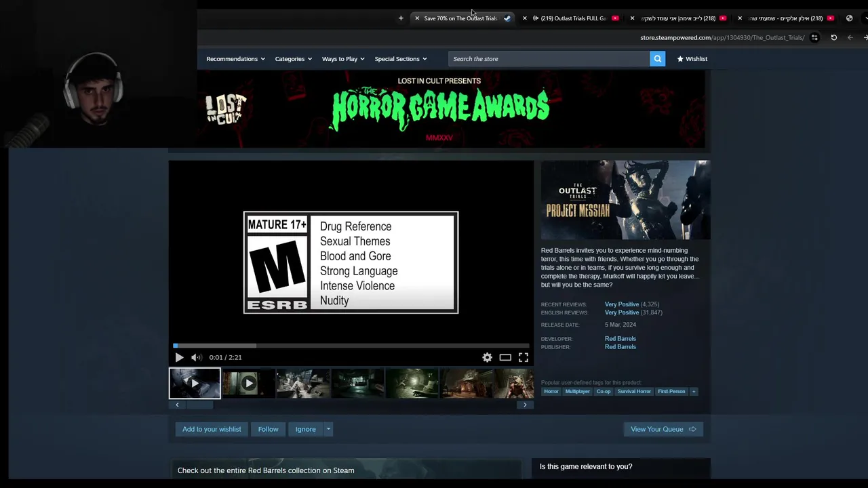
Task: Open the Co-op tag
Action: coord(604,392)
